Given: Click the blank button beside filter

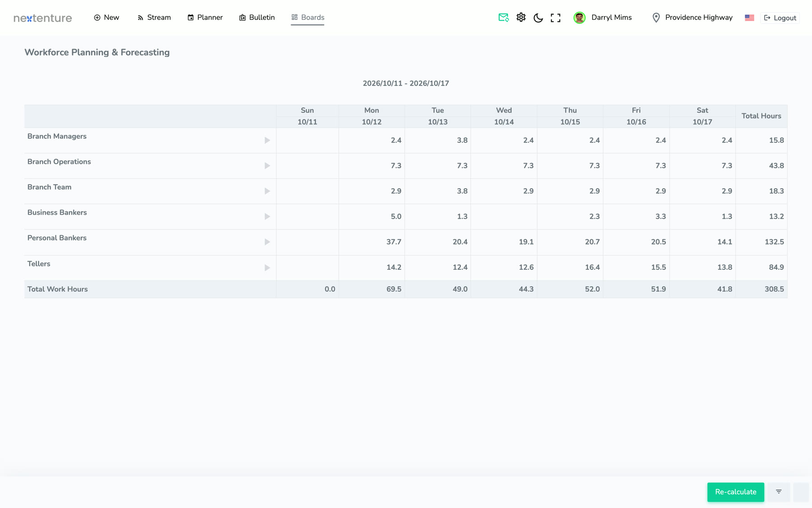Looking at the screenshot, I should (801, 492).
